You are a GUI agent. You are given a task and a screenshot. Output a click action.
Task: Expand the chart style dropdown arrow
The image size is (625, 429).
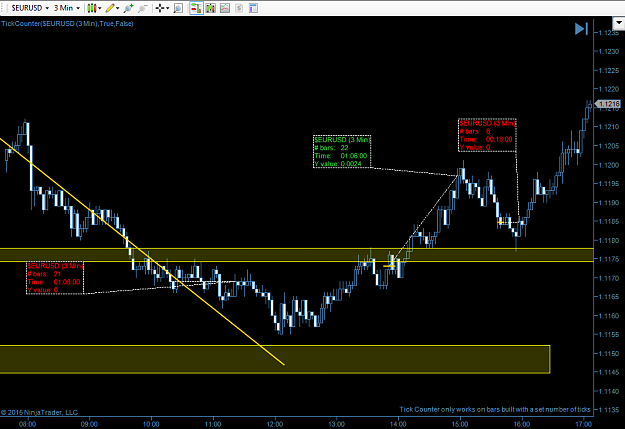coord(100,8)
